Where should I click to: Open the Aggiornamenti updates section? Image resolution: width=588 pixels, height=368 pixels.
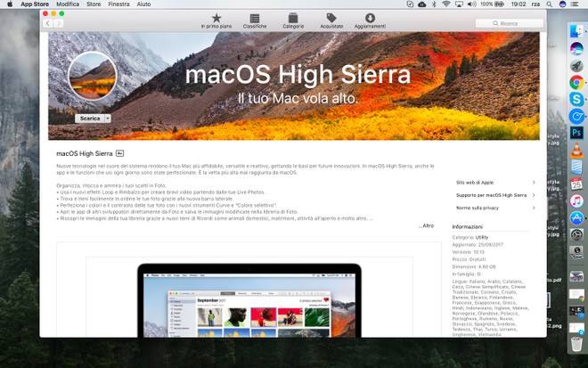point(370,20)
